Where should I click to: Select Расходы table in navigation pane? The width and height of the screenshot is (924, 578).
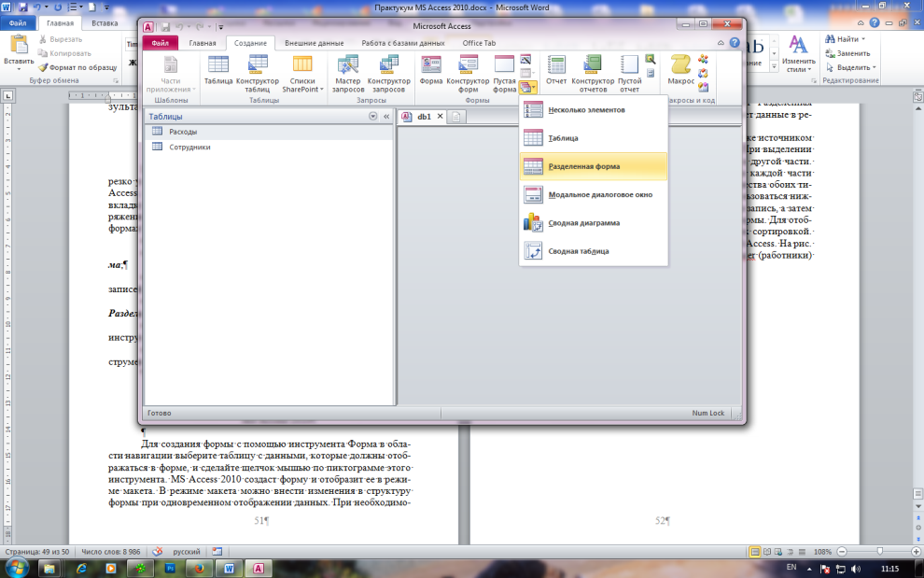click(x=270, y=132)
